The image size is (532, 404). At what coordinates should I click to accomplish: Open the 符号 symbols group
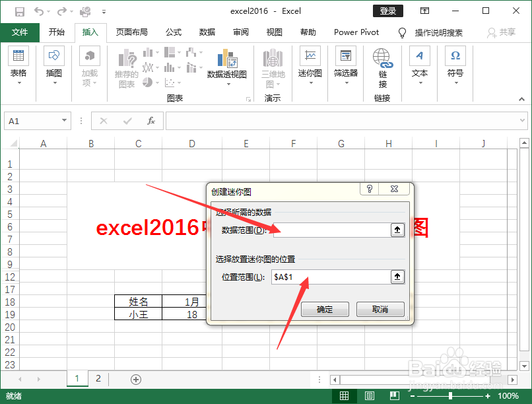point(455,65)
